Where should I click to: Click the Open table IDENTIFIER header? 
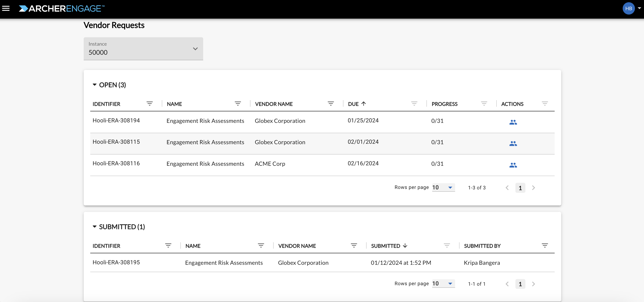[x=107, y=104]
